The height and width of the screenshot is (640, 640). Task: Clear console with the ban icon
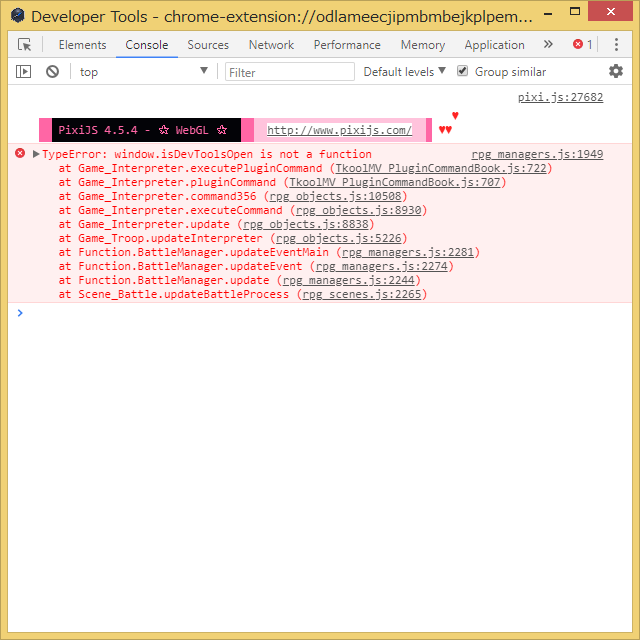[x=52, y=72]
